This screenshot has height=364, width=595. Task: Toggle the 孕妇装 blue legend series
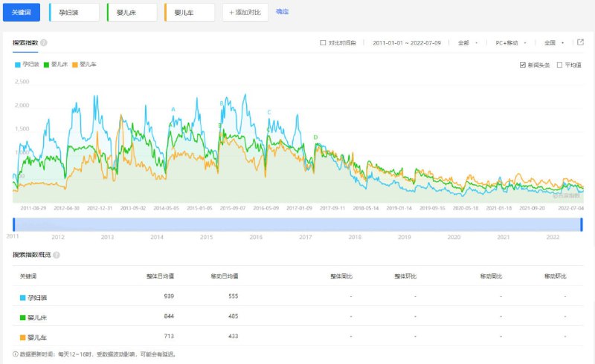(28, 65)
